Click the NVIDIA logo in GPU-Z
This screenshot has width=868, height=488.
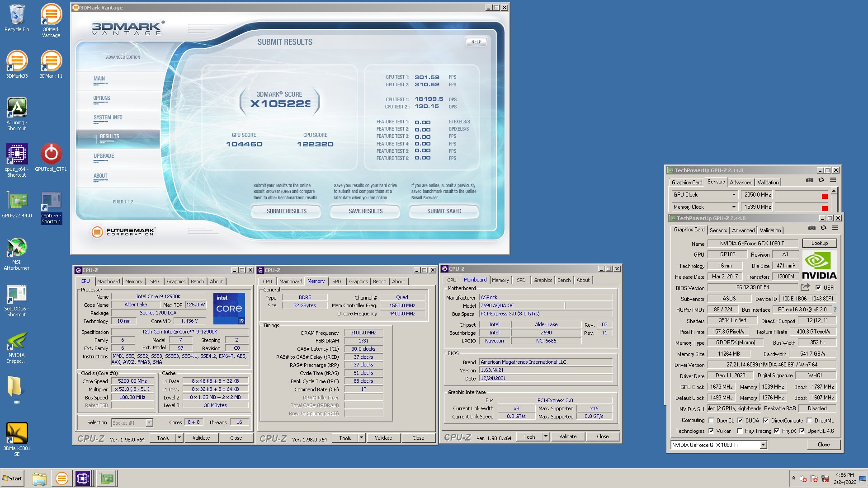tap(819, 266)
